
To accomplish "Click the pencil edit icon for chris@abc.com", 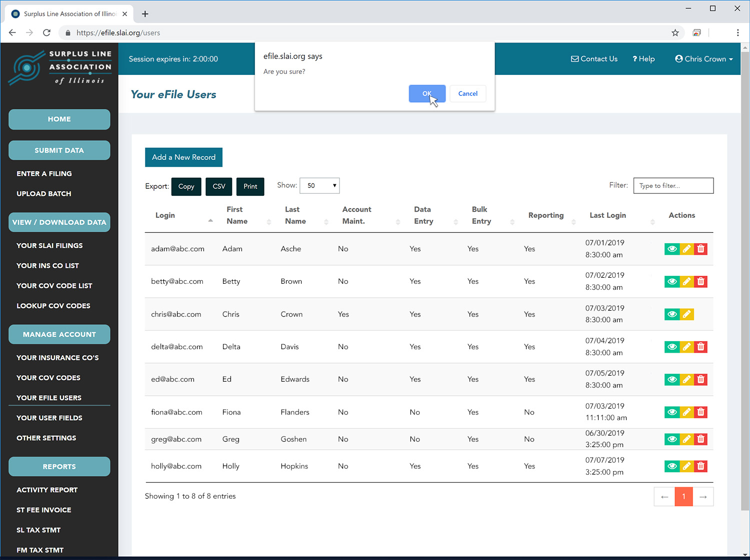I will click(x=686, y=314).
